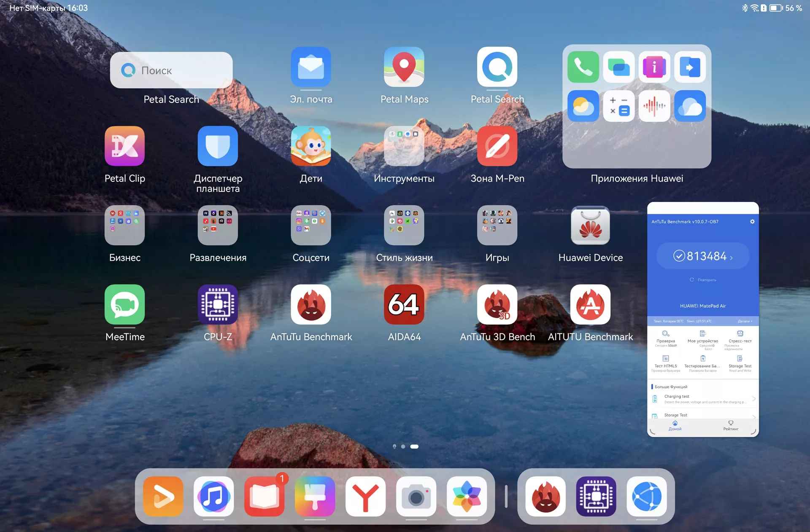Select Мое устройство in AnTuTu widget

point(703,340)
